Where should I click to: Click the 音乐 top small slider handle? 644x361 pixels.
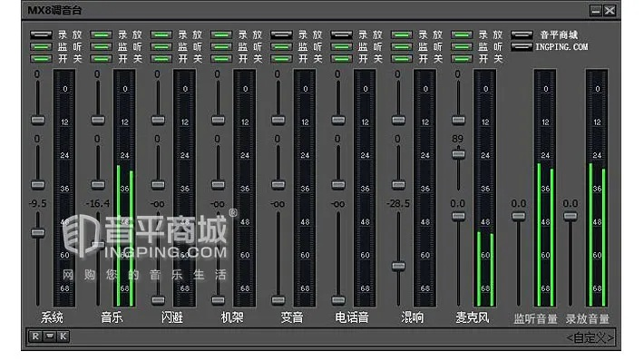point(98,121)
